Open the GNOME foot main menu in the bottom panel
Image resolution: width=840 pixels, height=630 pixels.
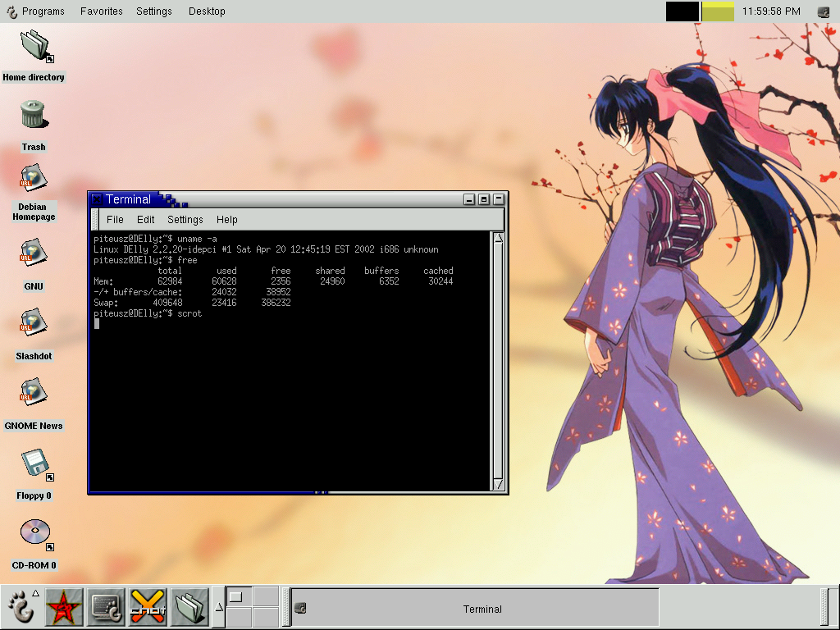coord(21,608)
